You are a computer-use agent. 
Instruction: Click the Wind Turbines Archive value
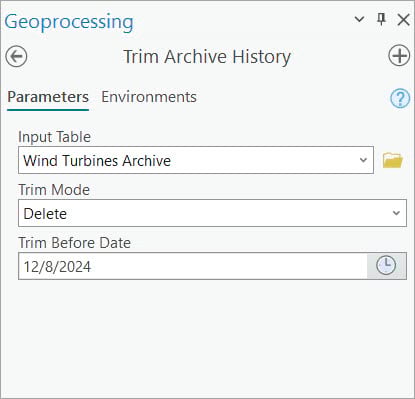(97, 161)
